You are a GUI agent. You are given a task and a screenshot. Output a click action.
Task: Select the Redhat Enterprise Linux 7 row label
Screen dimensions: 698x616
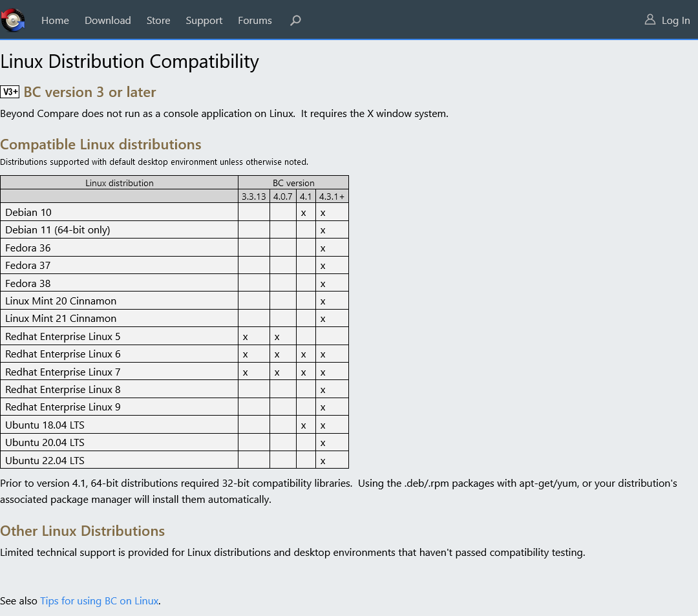[63, 372]
